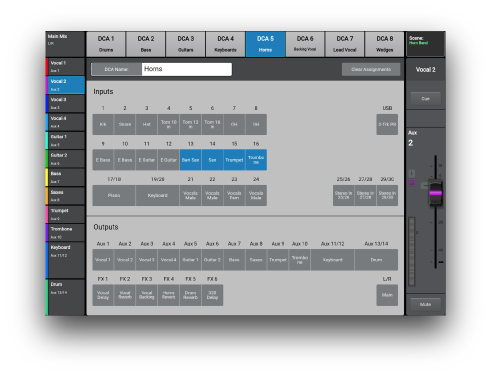Choose the Main Mix LR sidebar item

tap(65, 44)
